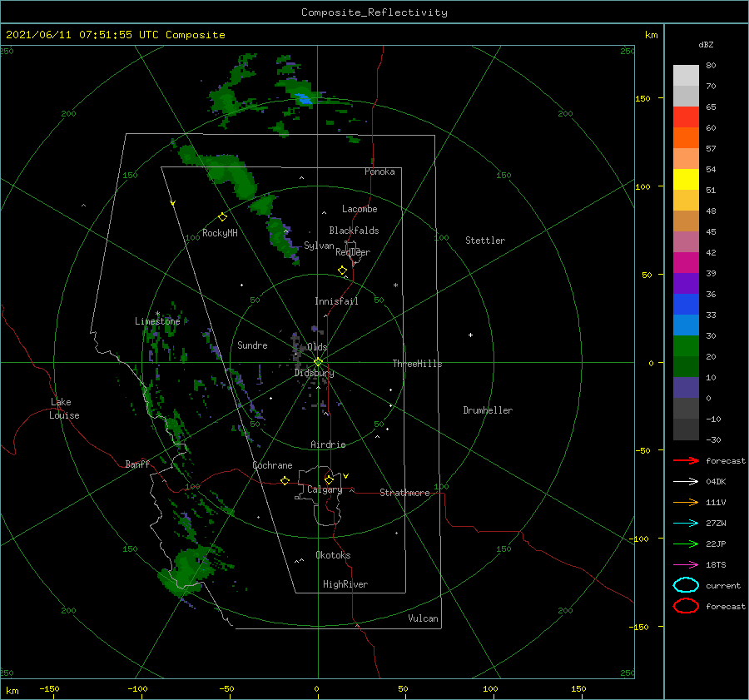Viewport: 749px width, 700px height.
Task: Click the Okotoks town label
Action: [x=333, y=555]
